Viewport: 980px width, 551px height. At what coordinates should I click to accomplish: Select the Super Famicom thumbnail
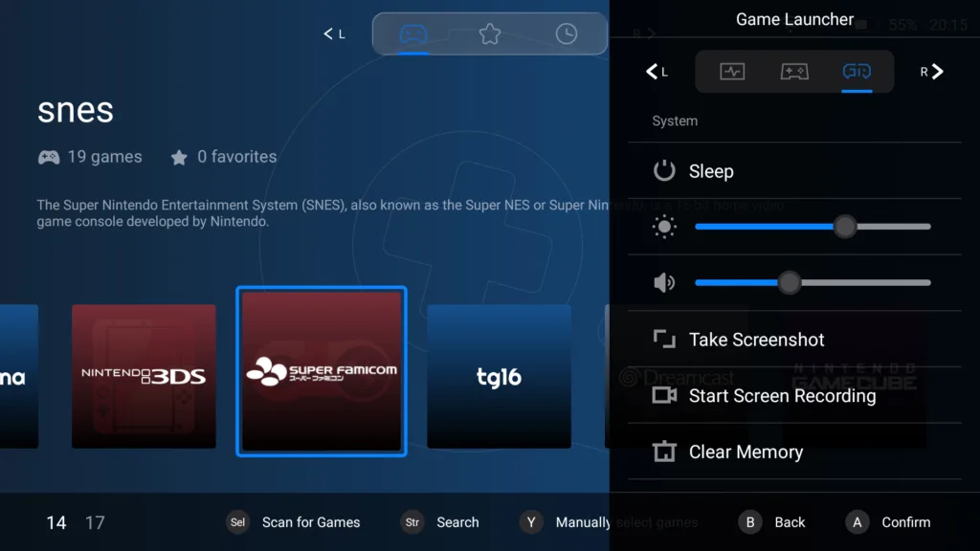click(x=322, y=372)
